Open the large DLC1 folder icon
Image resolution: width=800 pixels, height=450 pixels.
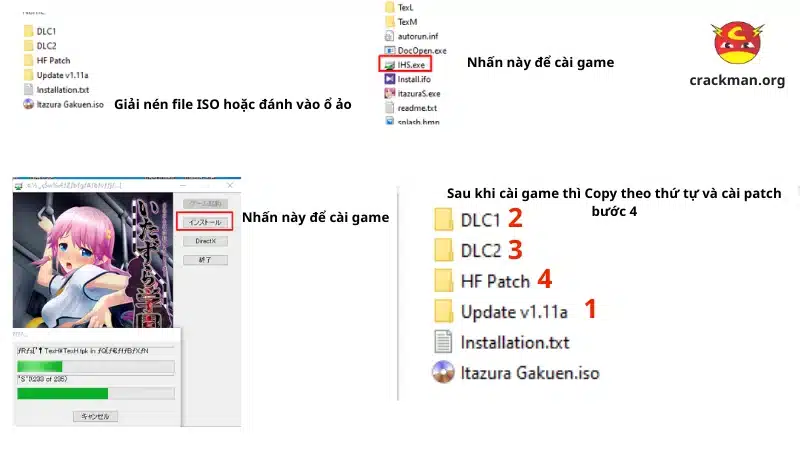444,220
